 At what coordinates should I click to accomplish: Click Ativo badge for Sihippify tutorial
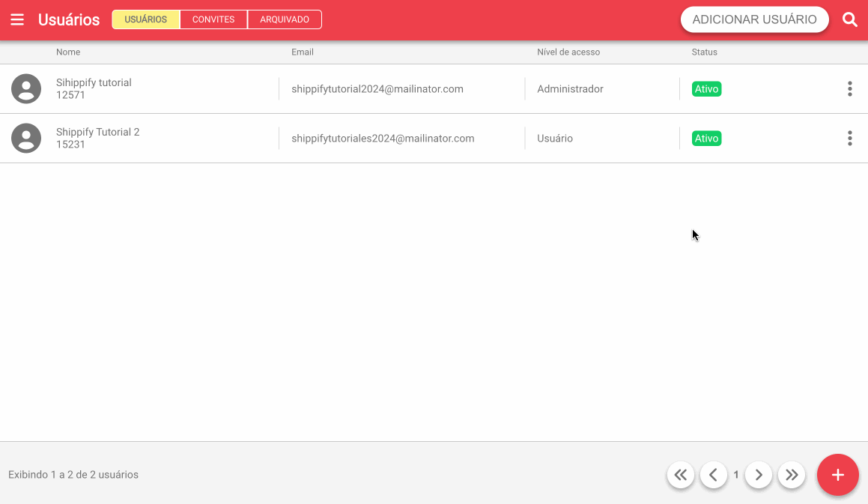pos(706,88)
